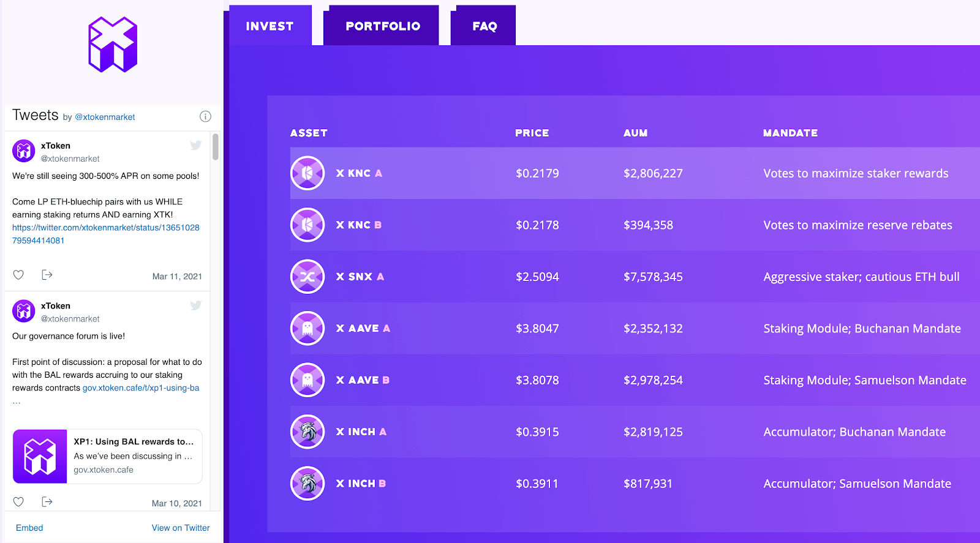Click Twitter bird icon on first tweet
980x543 pixels.
[x=195, y=145]
